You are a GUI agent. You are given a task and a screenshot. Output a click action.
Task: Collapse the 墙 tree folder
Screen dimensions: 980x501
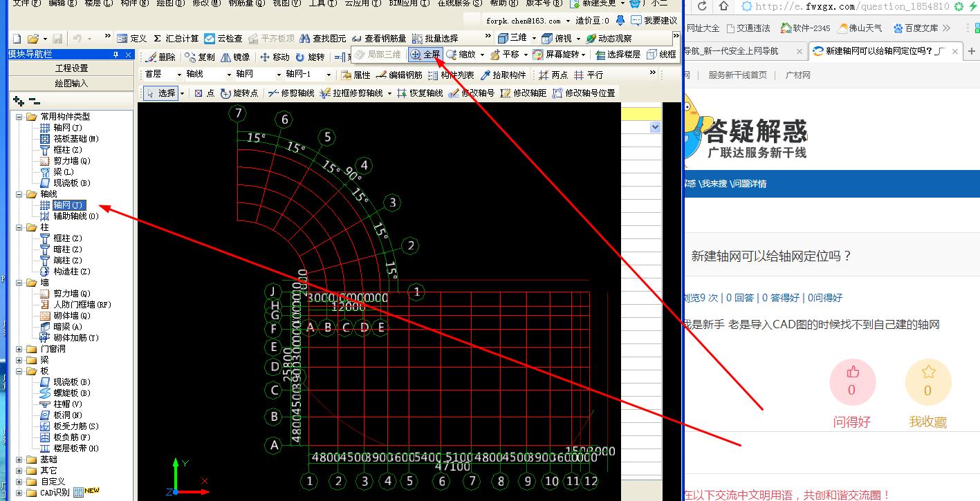click(19, 283)
